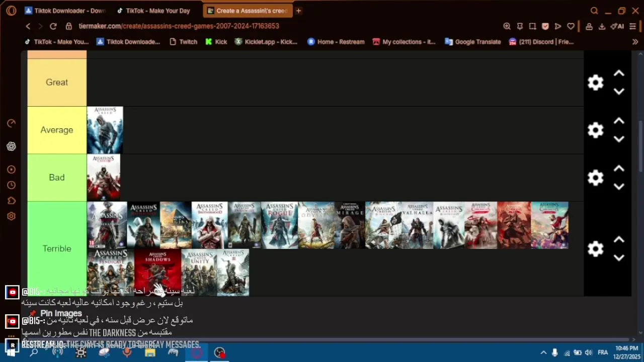This screenshot has width=644, height=362.
Task: Switch to the Tiktok Downloader tab
Action: [65, 11]
